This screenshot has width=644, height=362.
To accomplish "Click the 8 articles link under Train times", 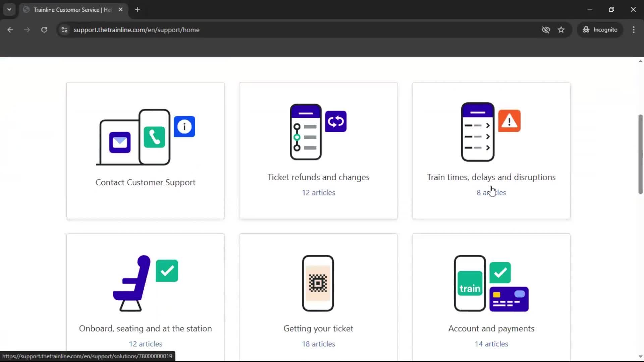I will [x=491, y=192].
